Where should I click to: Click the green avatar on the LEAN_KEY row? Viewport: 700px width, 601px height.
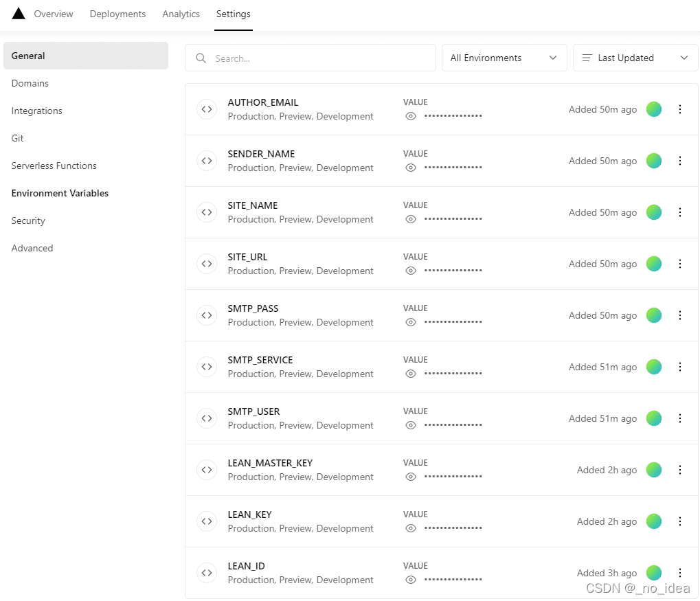tap(653, 521)
